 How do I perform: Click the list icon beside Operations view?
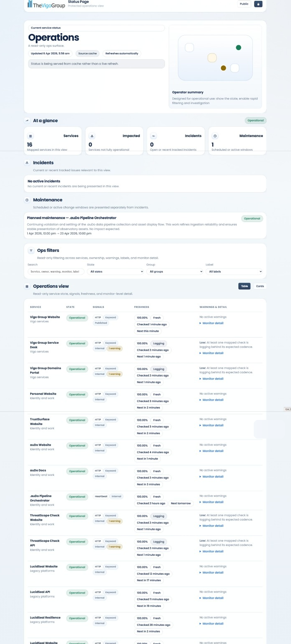point(27,286)
